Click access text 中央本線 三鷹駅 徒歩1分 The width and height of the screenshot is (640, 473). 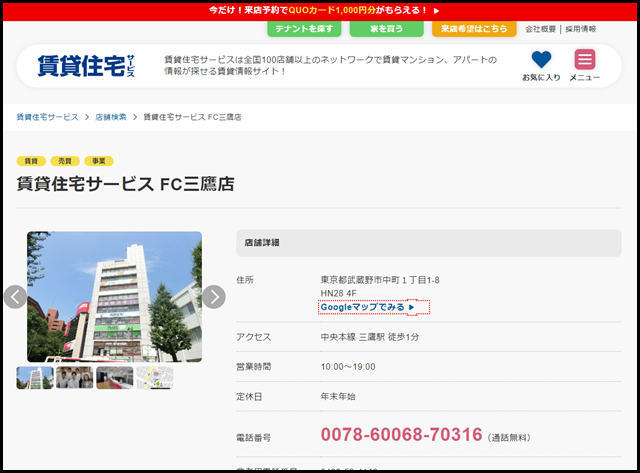tap(370, 337)
